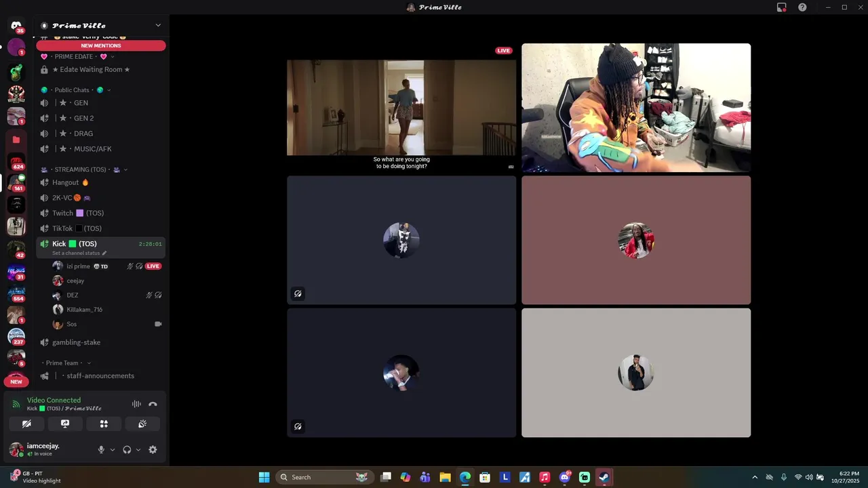The image size is (868, 488).
Task: Join the MUSIC/AFK voice channel
Action: pos(101,149)
